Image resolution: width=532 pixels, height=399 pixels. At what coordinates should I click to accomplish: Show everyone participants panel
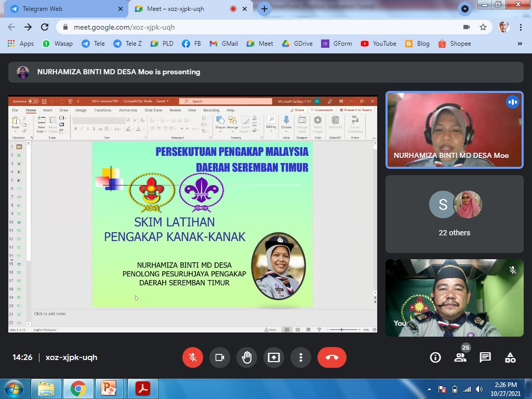(x=460, y=357)
